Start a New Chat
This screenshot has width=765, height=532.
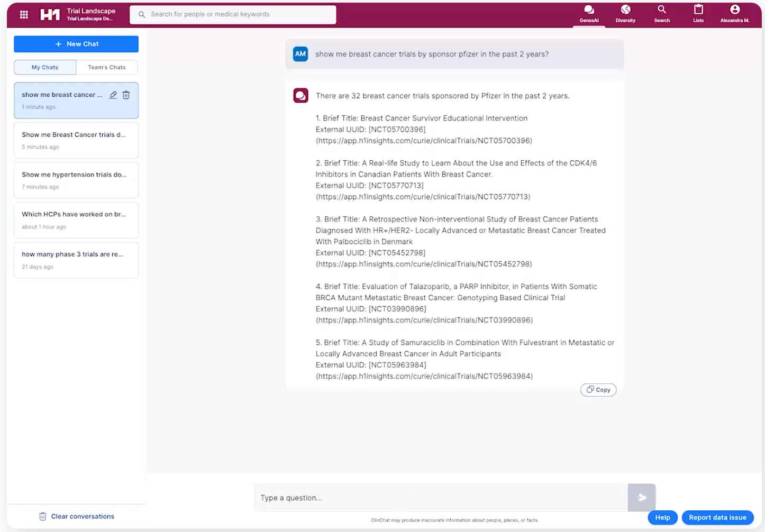(x=76, y=44)
